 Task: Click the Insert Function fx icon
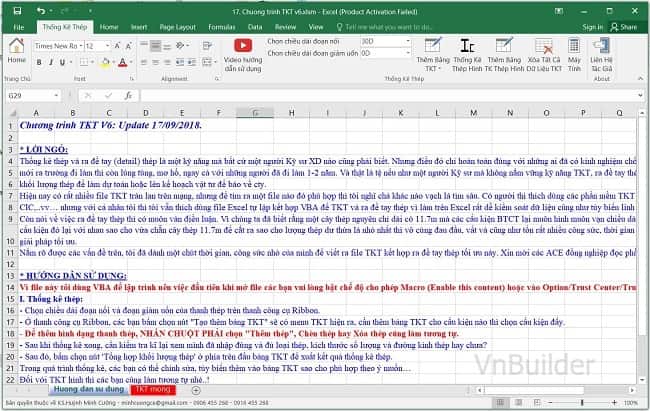[127, 95]
